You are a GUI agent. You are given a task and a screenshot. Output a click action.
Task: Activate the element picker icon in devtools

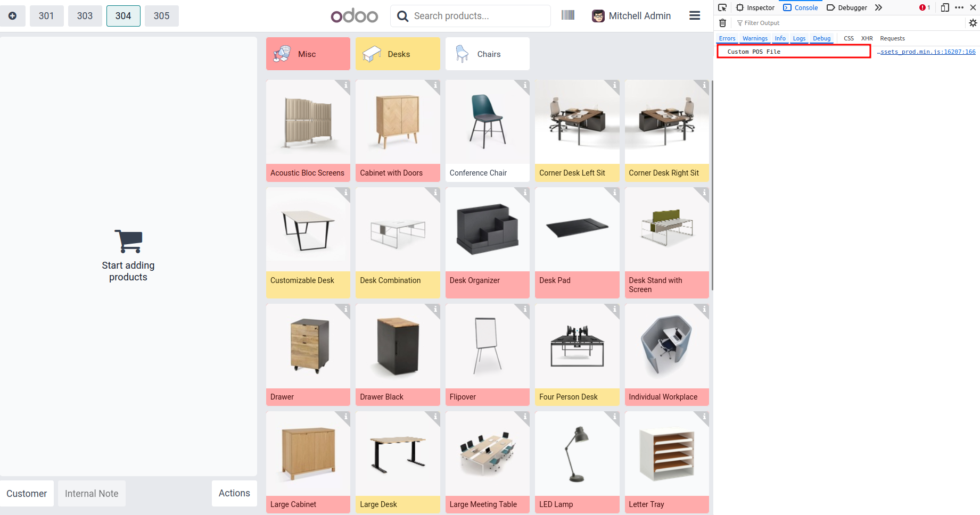pos(722,7)
